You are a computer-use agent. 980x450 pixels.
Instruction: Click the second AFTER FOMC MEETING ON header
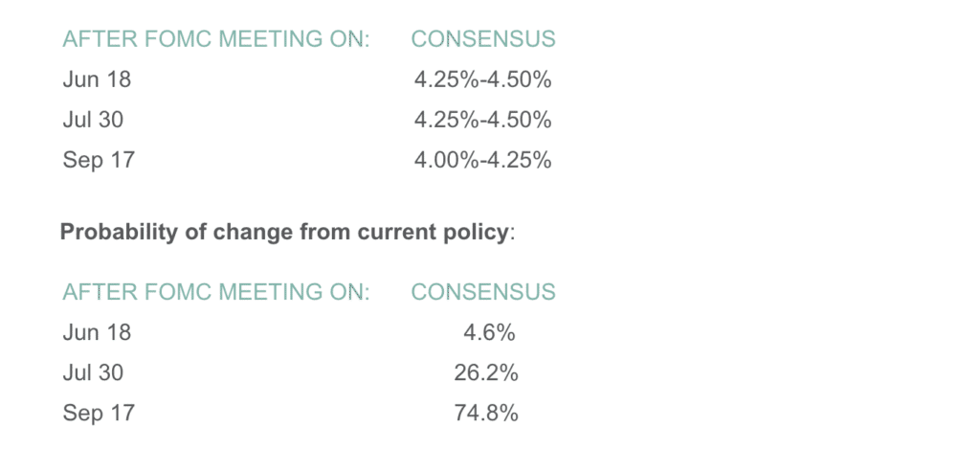(216, 292)
